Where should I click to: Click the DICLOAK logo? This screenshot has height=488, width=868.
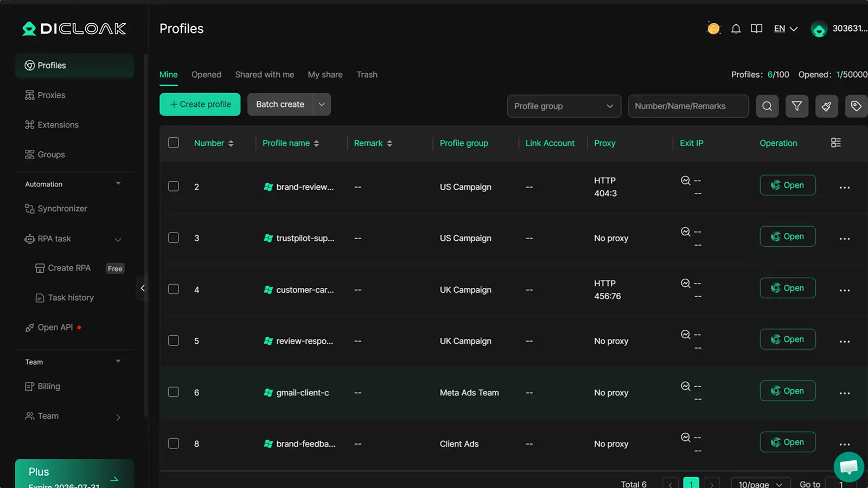point(74,29)
